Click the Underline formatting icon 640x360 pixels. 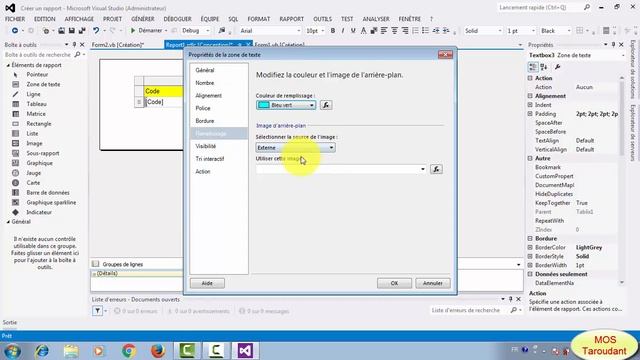click(353, 31)
